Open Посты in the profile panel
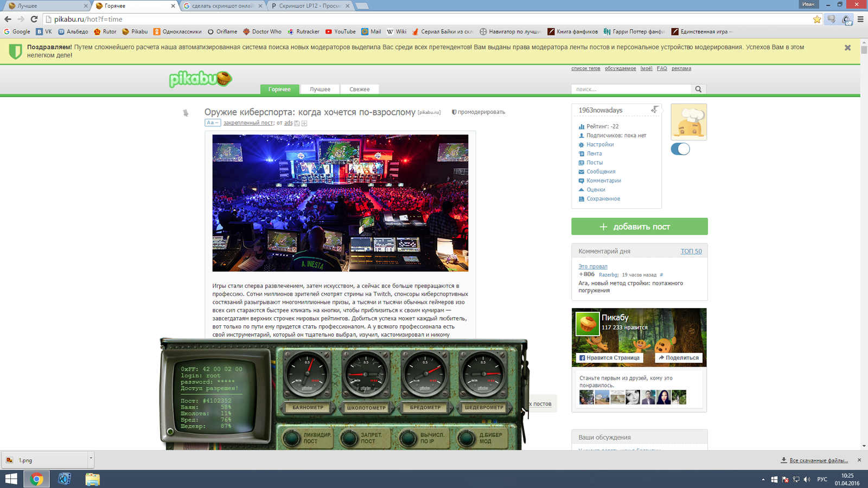 click(595, 163)
